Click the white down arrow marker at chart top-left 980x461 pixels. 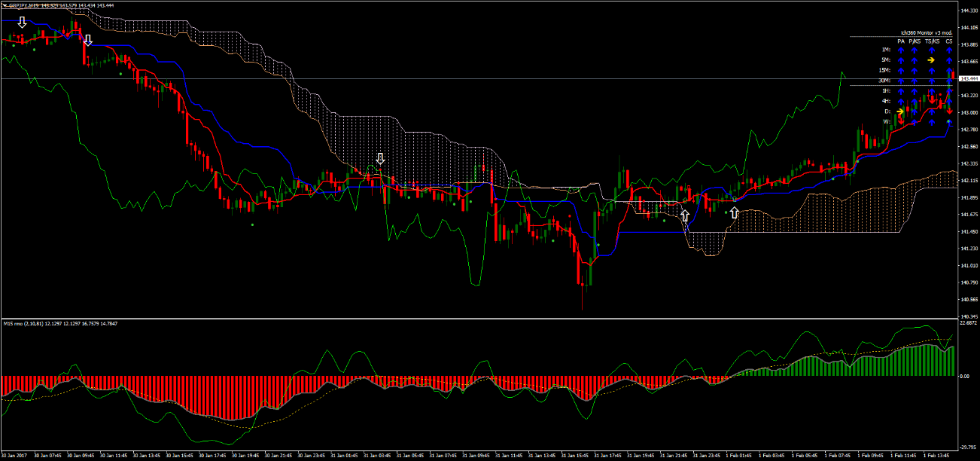22,23
